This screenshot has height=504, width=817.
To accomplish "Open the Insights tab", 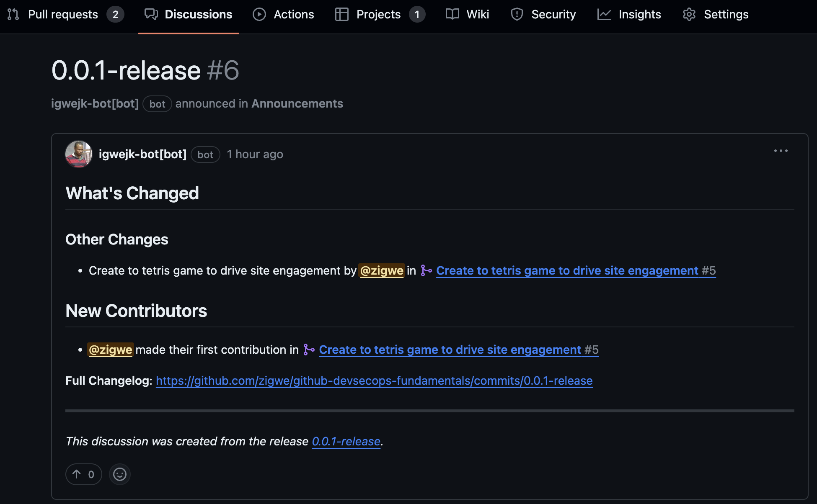I will click(x=629, y=14).
